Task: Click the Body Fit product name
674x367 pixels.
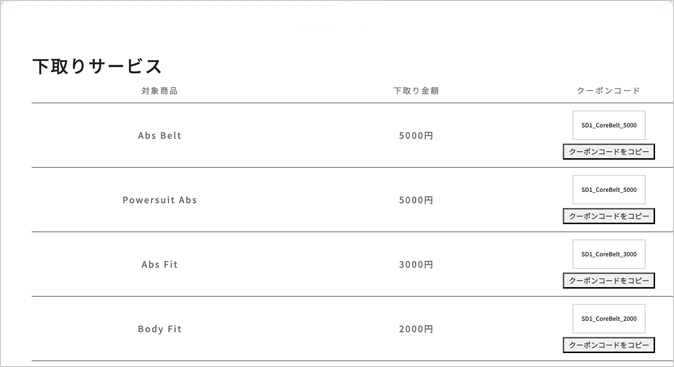Action: pos(159,329)
